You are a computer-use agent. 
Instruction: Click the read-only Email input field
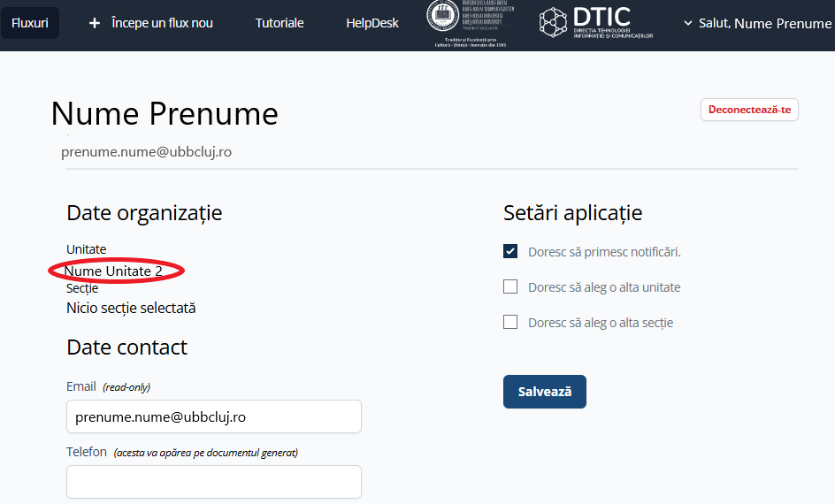coord(213,416)
